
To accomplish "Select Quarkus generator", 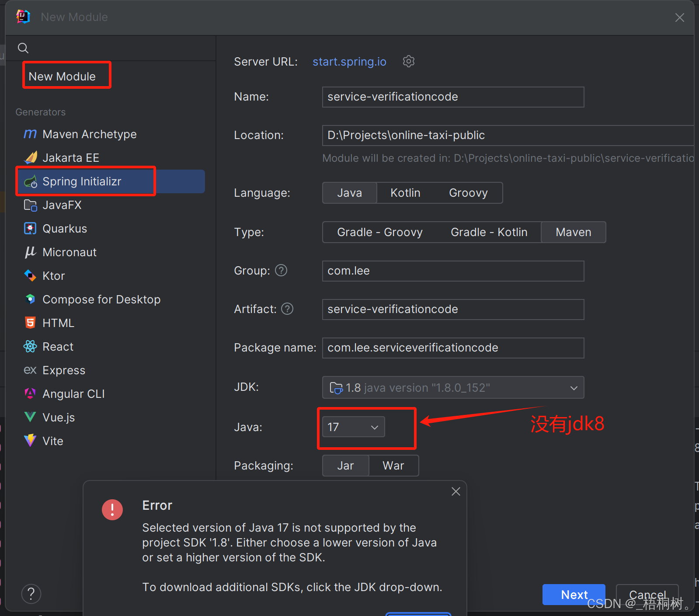I will [110, 229].
